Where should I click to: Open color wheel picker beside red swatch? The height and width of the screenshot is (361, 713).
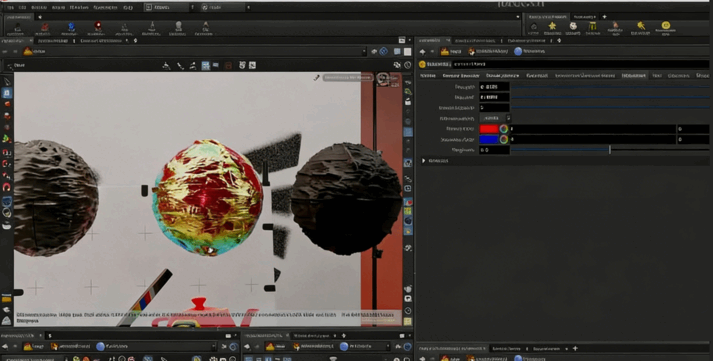coord(503,129)
